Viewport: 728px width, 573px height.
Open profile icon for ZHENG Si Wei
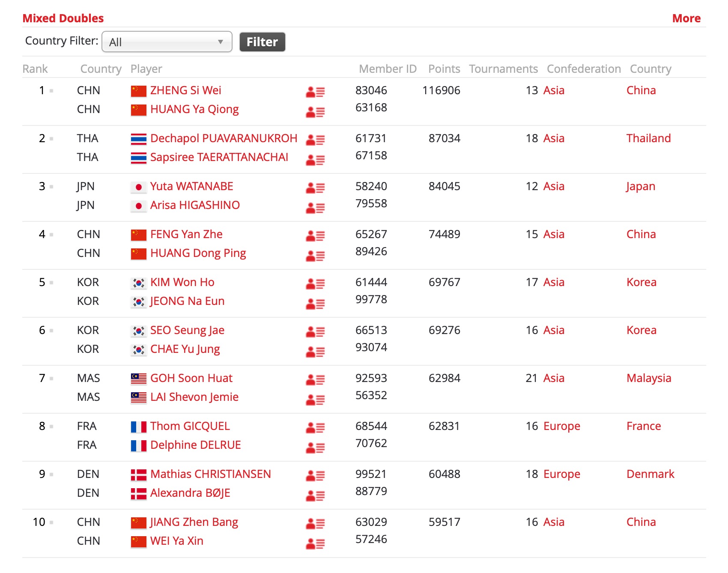click(315, 92)
